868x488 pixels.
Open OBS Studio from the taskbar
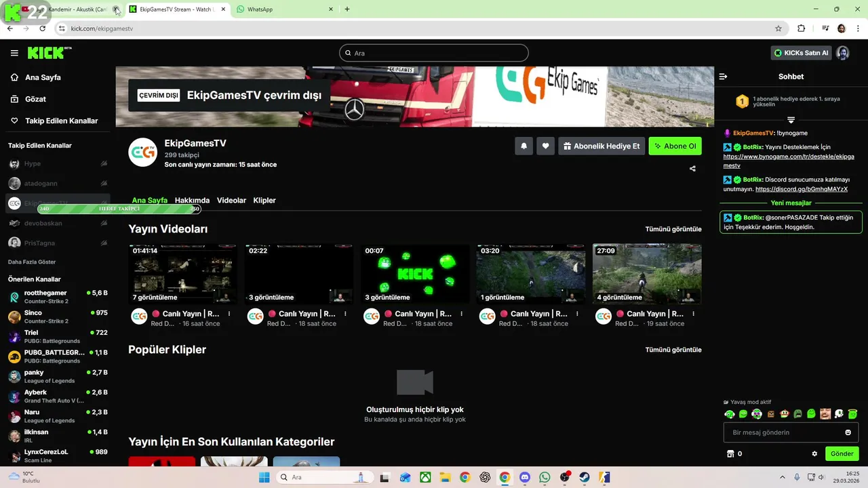(564, 477)
